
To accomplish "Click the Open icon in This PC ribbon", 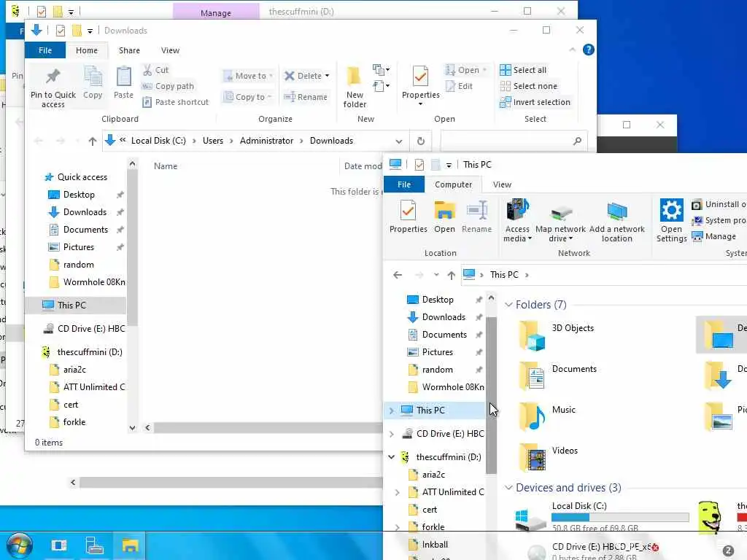I will coord(444,217).
